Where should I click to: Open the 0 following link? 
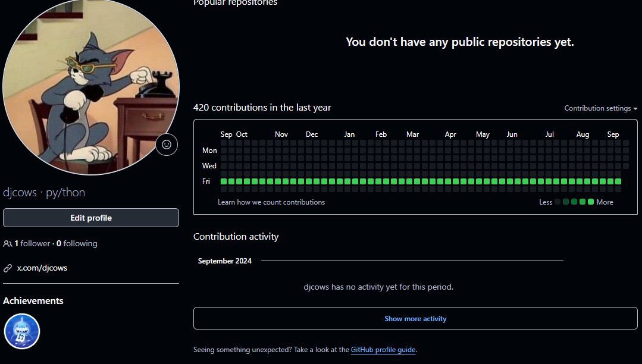point(77,243)
